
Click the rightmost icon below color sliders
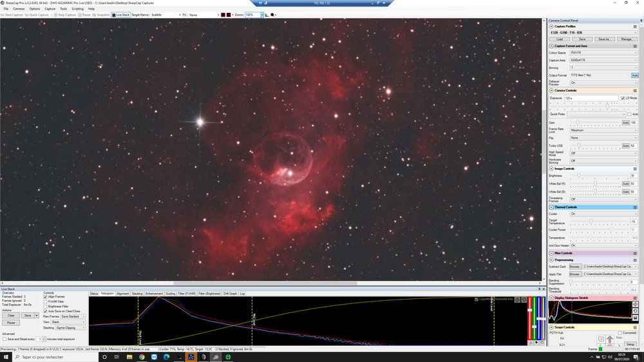(542, 342)
